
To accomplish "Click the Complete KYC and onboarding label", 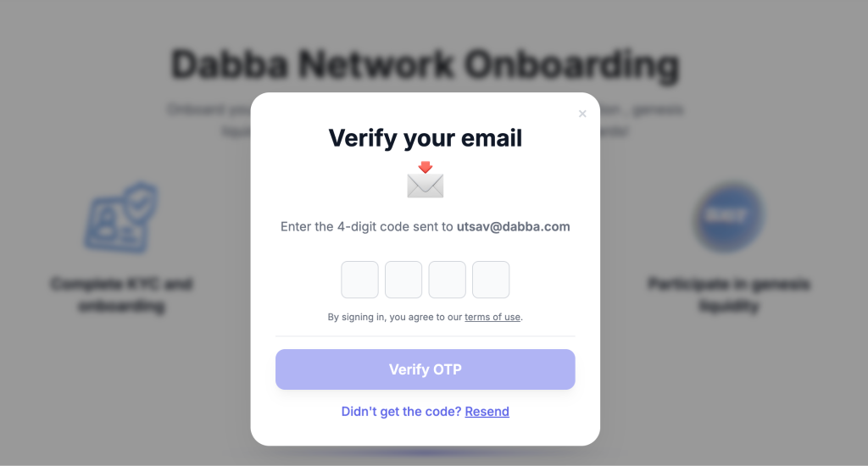I will click(x=122, y=295).
